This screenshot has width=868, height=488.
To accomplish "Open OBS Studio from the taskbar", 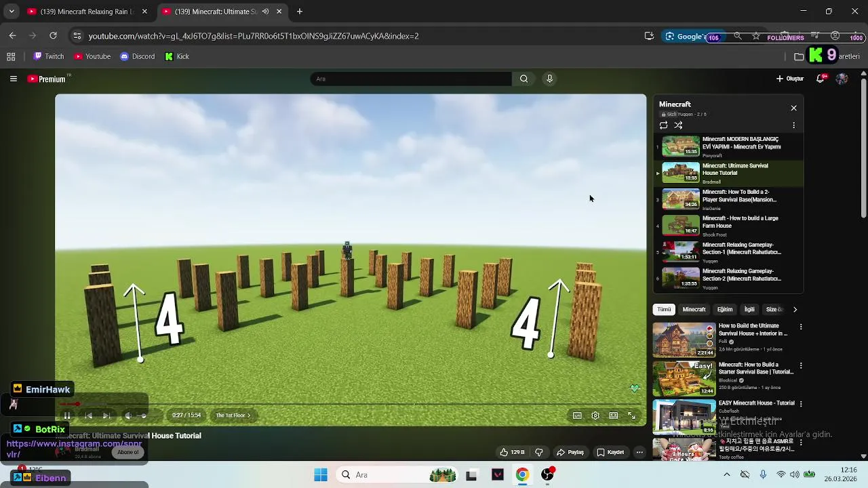I will coord(547,475).
